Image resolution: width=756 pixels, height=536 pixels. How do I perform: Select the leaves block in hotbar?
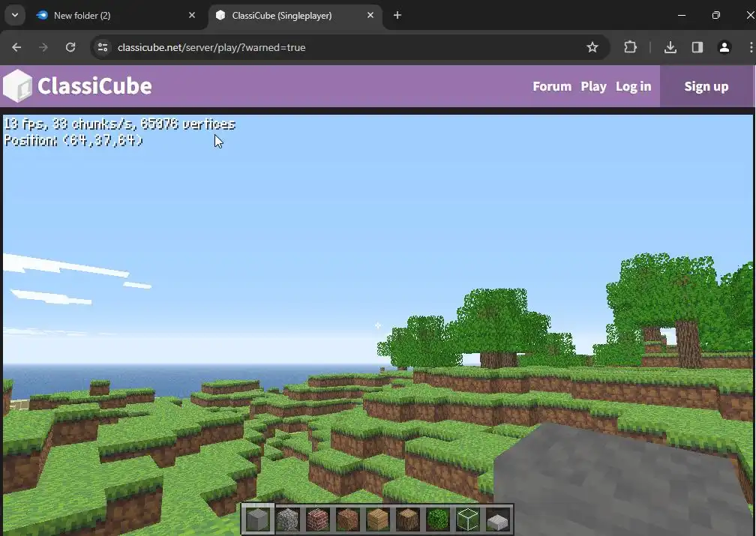(438, 520)
